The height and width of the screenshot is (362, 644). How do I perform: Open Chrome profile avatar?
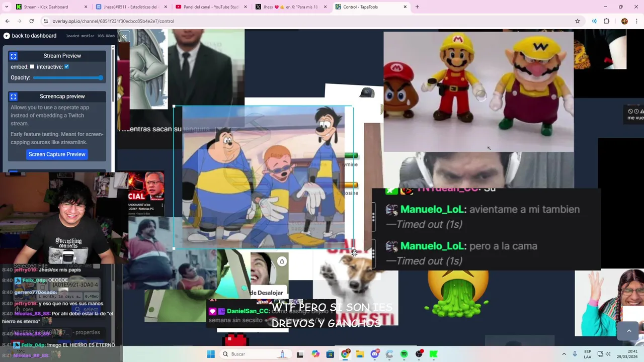click(x=624, y=21)
